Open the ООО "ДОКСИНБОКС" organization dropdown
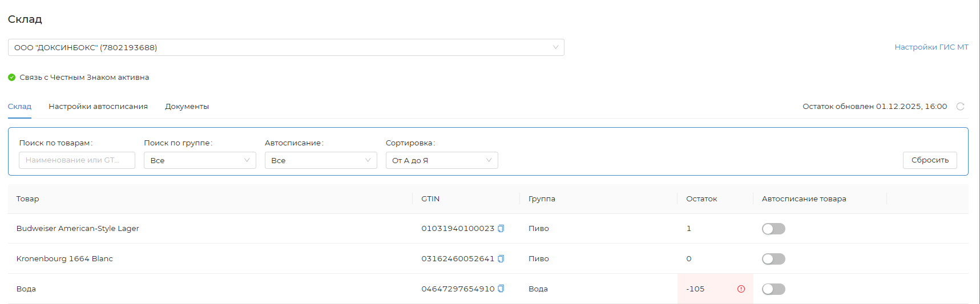The height and width of the screenshot is (304, 980). click(x=285, y=47)
